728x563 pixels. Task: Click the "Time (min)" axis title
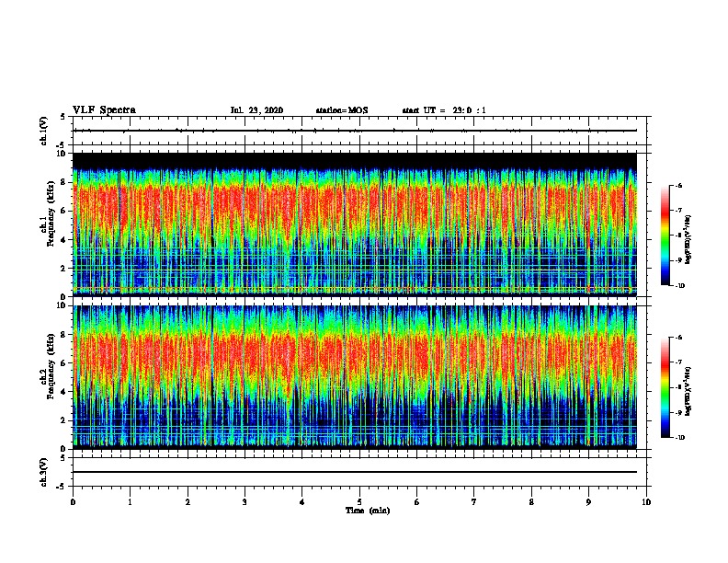368,511
